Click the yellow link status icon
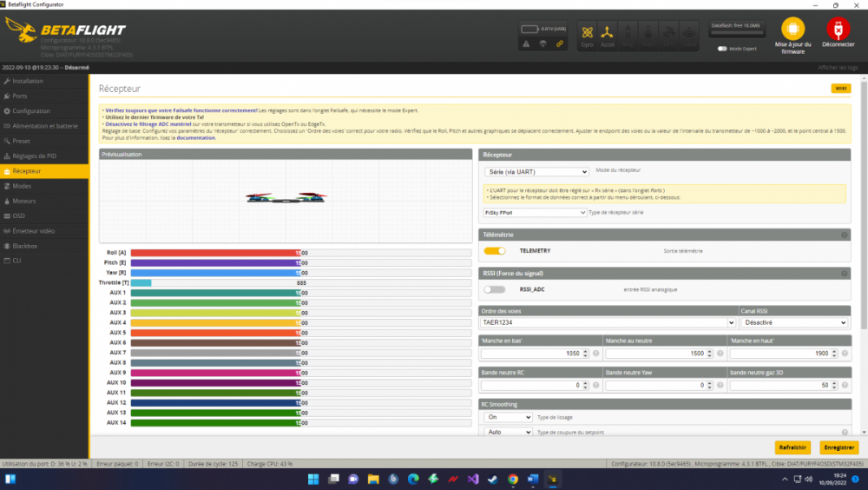 (560, 43)
